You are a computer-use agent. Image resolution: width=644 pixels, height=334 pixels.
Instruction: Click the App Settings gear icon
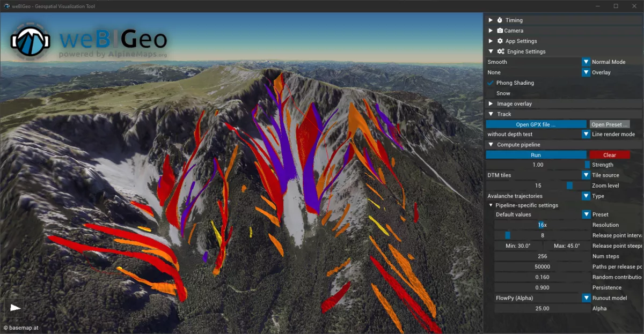pos(500,41)
